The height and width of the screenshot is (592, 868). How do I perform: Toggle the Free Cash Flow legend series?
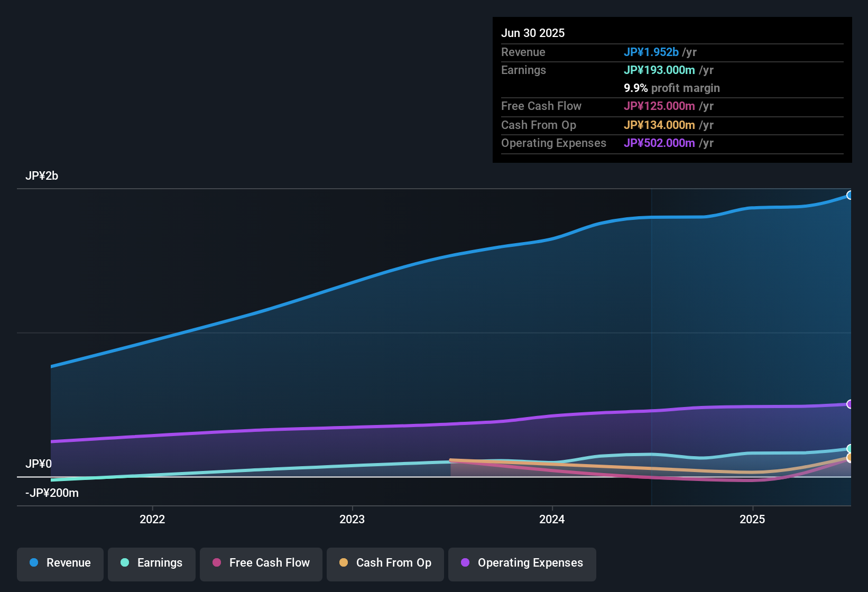[x=261, y=563]
